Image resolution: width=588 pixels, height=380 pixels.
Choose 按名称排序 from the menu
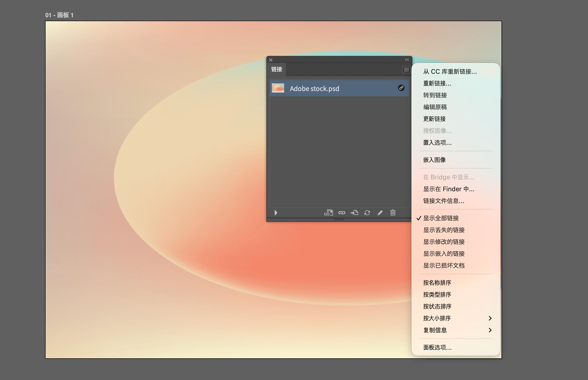456,283
